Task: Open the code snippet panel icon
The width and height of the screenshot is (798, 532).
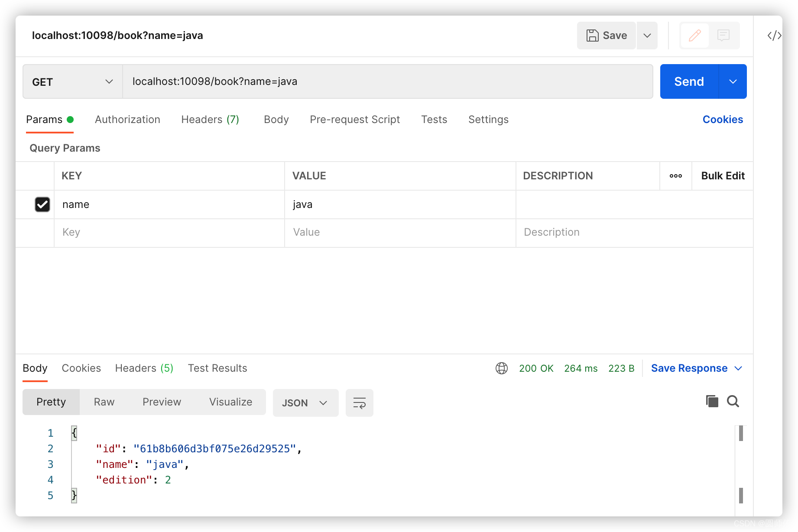Action: pos(774,36)
